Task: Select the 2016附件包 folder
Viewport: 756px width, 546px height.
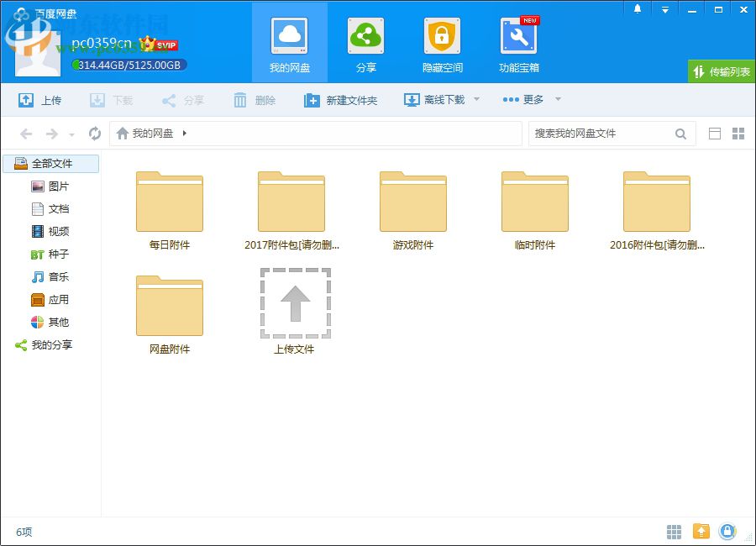Action: 657,211
